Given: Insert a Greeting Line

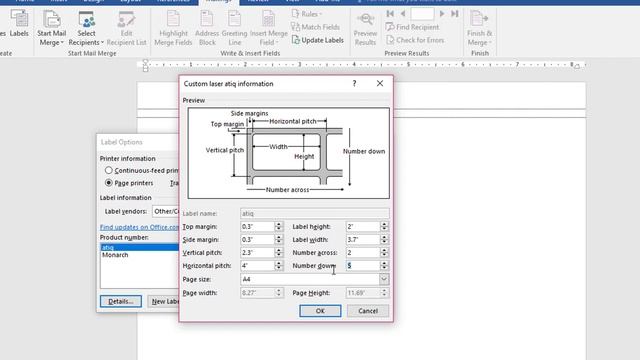Looking at the screenshot, I should coord(234,28).
